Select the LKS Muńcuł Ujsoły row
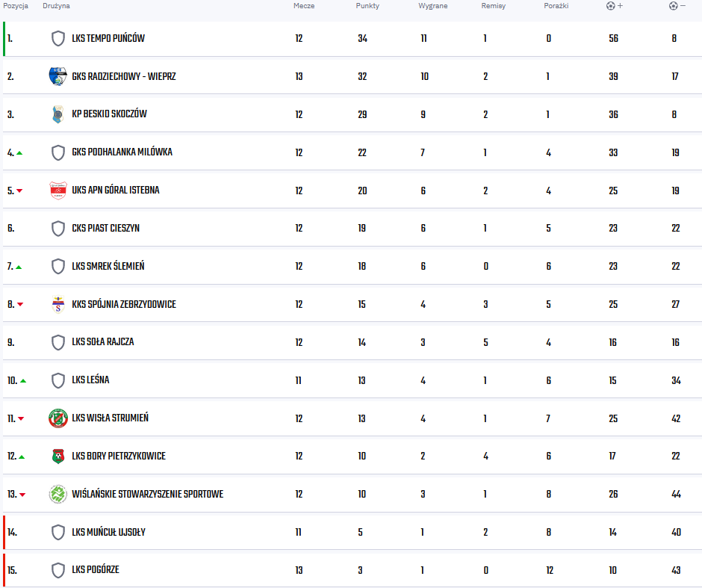This screenshot has height=588, width=702. tap(352, 532)
